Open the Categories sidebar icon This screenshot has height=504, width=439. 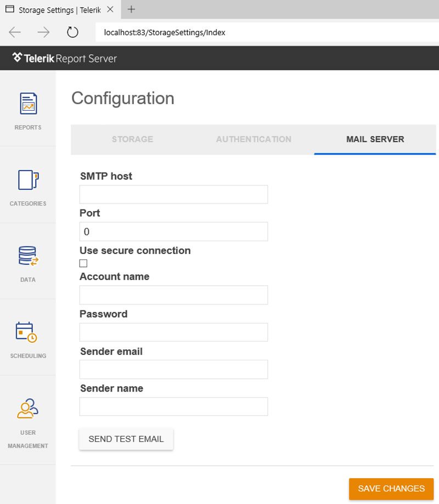[29, 180]
